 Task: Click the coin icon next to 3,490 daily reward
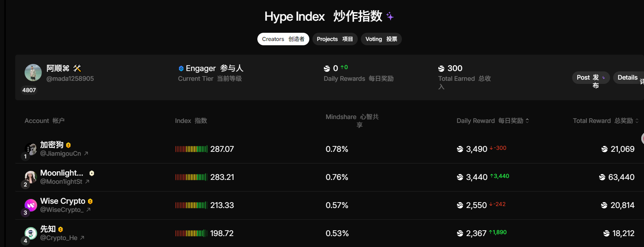pyautogui.click(x=460, y=149)
